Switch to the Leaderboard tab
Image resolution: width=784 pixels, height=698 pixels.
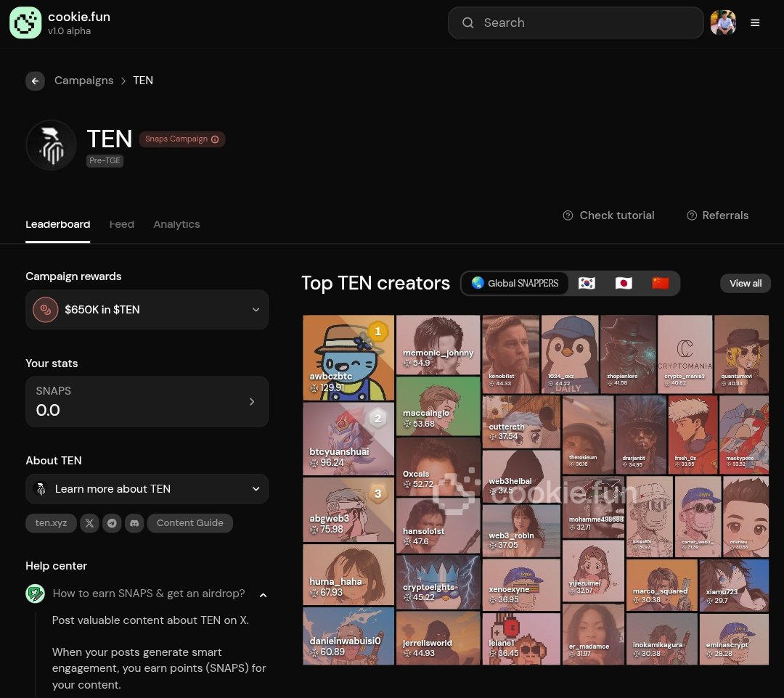pyautogui.click(x=58, y=224)
